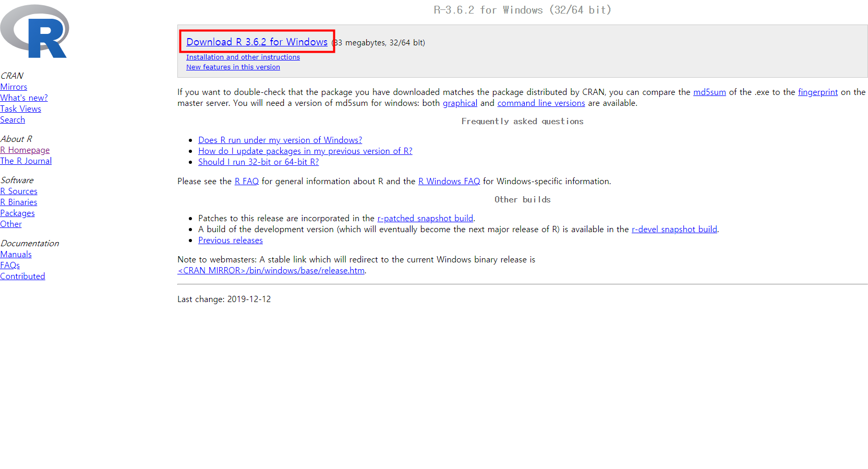
Task: Open the r-devel snapshot build link
Action: click(x=674, y=229)
